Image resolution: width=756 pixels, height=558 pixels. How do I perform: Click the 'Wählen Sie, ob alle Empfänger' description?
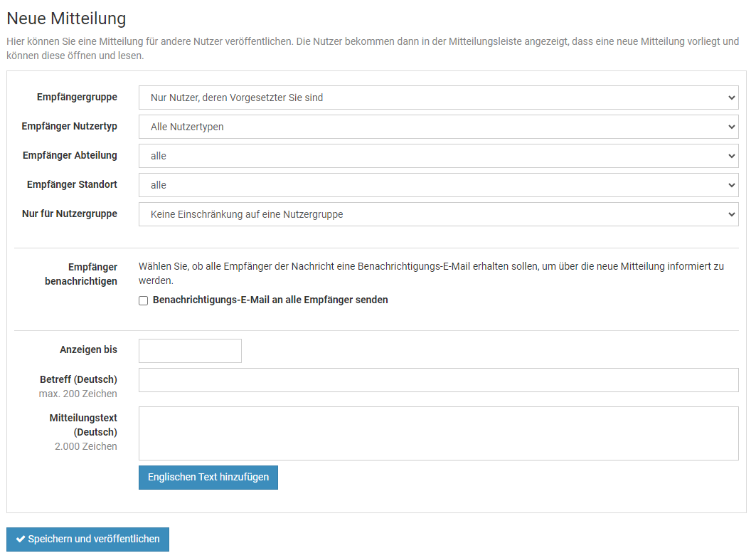coord(431,273)
